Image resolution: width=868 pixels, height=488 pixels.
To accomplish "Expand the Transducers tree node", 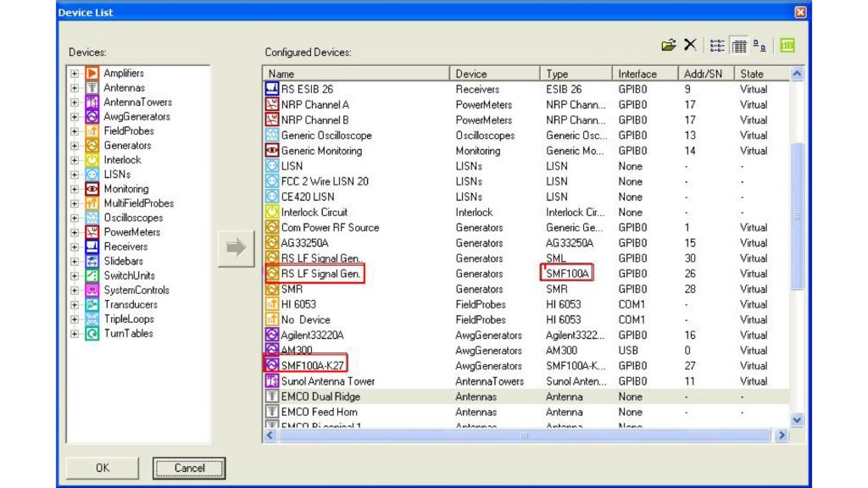I will tap(75, 304).
